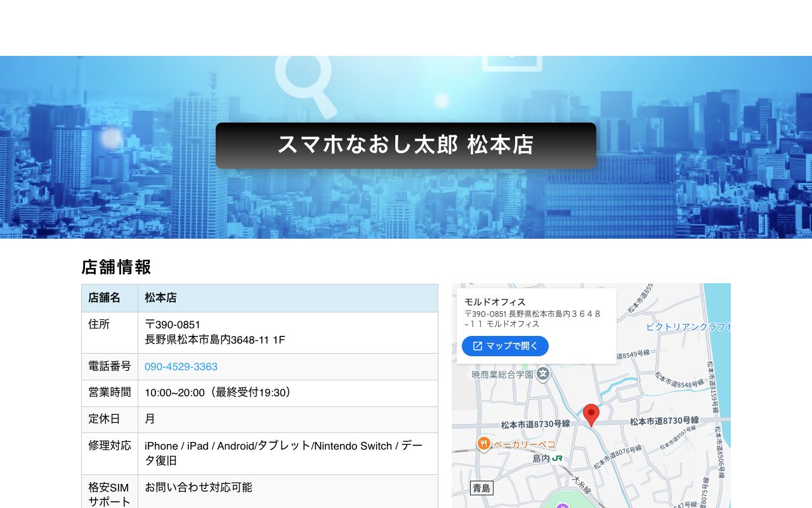Select the 松本店 table cell
Screen dimensions: 812x508
[288, 298]
